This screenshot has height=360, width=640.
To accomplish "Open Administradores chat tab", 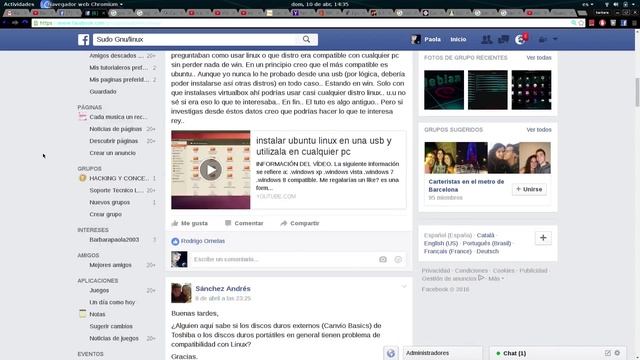I will 443,353.
